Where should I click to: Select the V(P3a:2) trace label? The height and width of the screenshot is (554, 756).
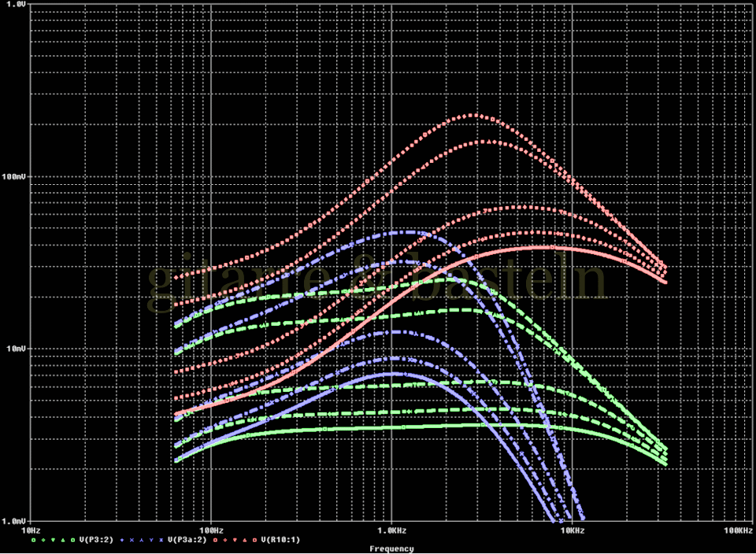tap(187, 540)
